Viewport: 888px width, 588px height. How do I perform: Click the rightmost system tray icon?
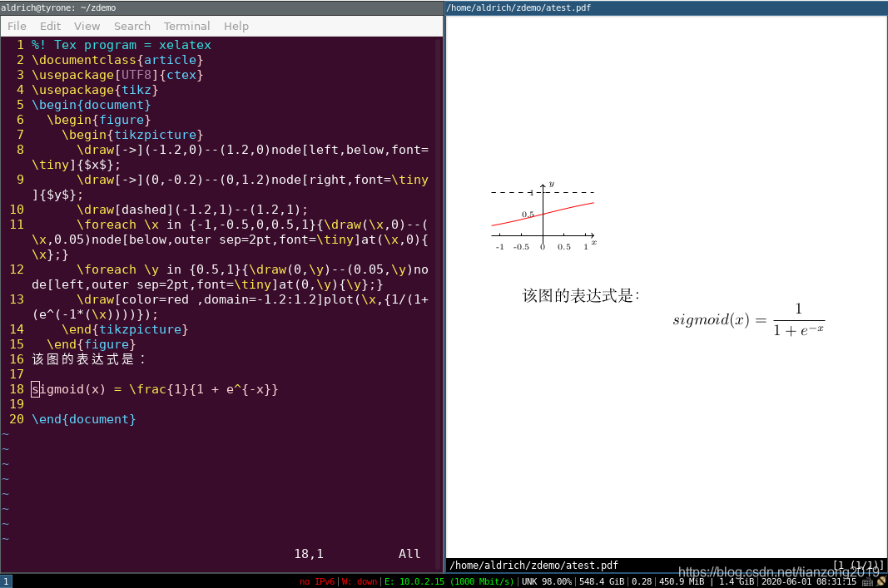click(881, 581)
